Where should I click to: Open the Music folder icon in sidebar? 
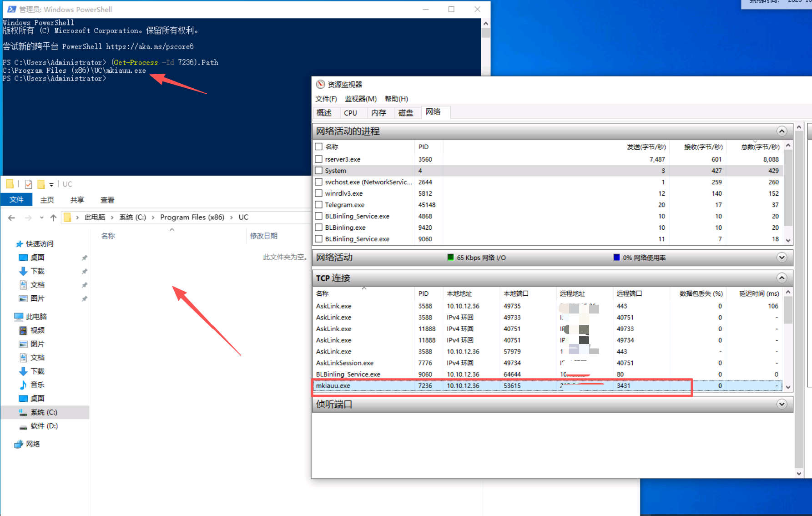click(23, 385)
